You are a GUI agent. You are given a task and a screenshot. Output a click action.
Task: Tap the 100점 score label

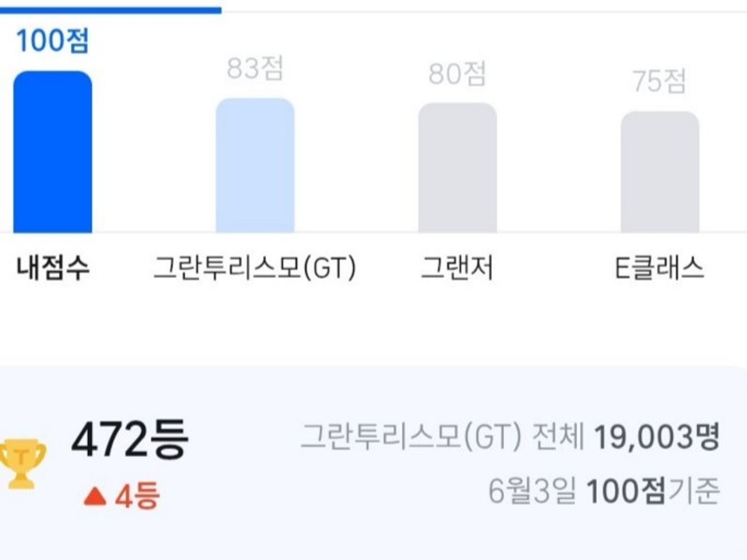(x=52, y=40)
